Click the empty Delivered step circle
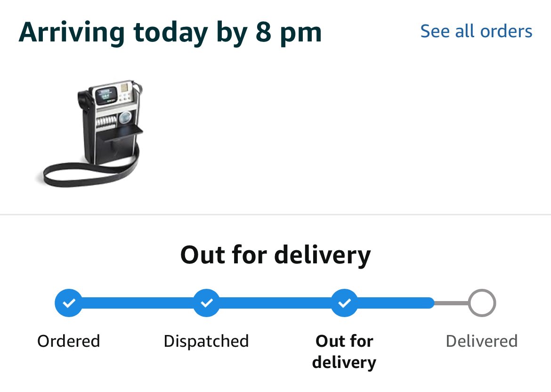551x392 pixels. 482,302
